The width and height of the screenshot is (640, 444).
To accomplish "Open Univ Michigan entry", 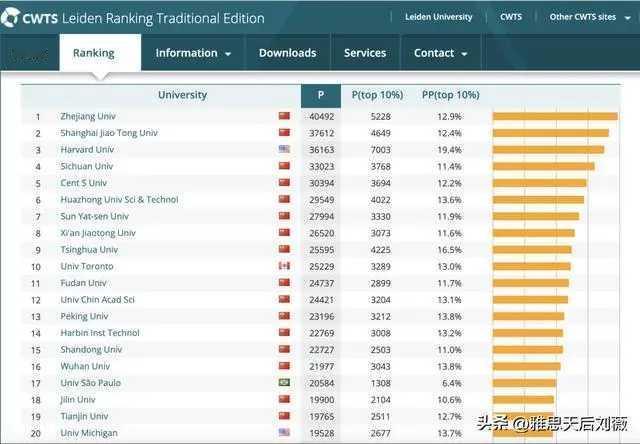I will pos(89,433).
